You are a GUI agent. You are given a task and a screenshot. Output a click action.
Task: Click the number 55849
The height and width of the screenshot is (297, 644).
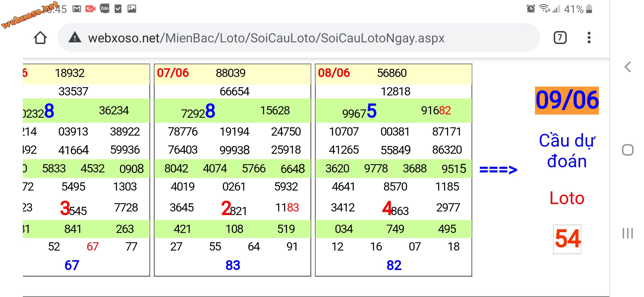coord(395,150)
